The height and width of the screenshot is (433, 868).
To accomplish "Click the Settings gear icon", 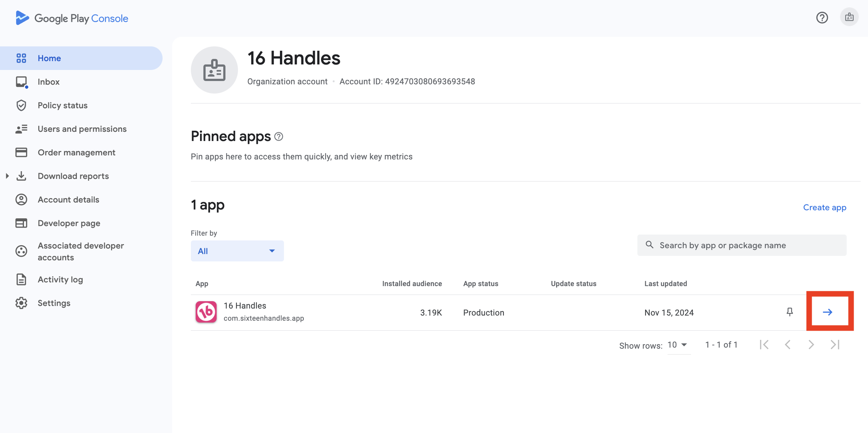I will [x=21, y=303].
